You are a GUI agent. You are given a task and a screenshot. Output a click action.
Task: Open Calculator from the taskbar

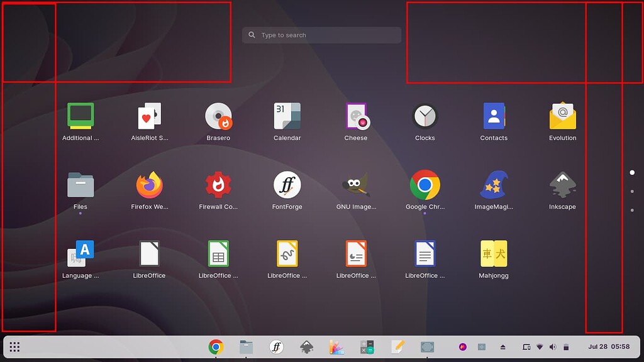(367, 347)
